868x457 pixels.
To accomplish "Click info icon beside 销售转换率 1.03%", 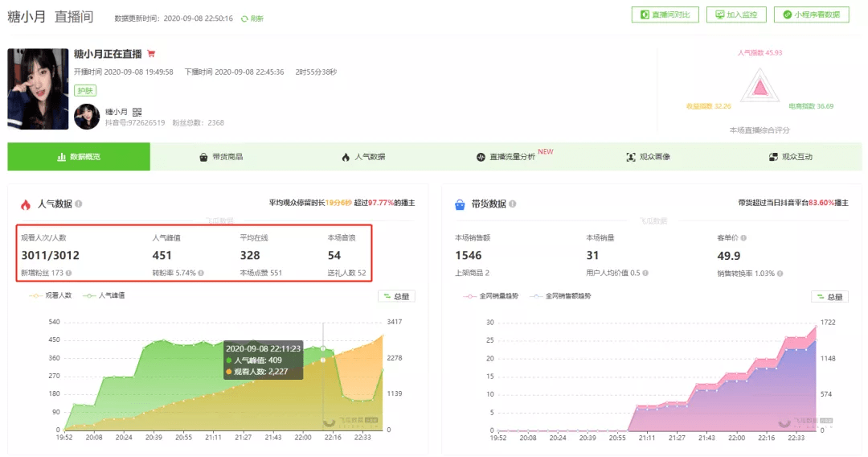I will [x=780, y=274].
